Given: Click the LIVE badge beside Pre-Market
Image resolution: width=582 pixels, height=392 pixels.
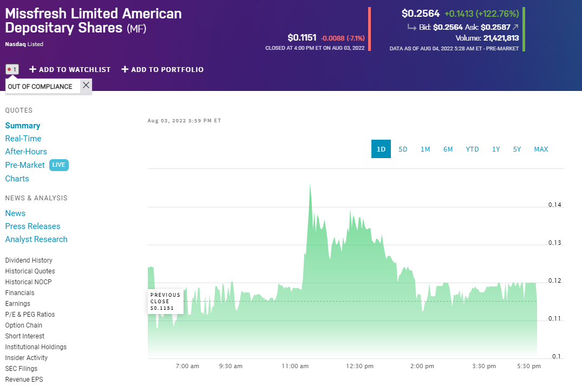Looking at the screenshot, I should click(58, 165).
